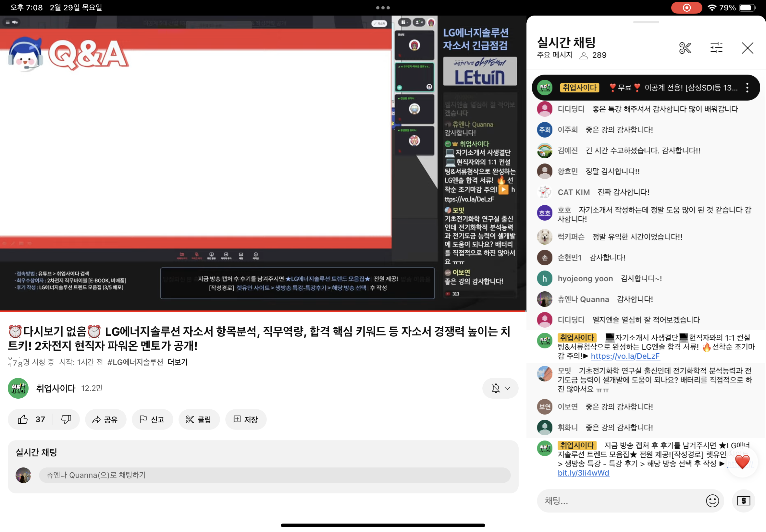Open bit.ly/3Ii4wWd link in chat
This screenshot has height=532, width=766.
tap(583, 473)
